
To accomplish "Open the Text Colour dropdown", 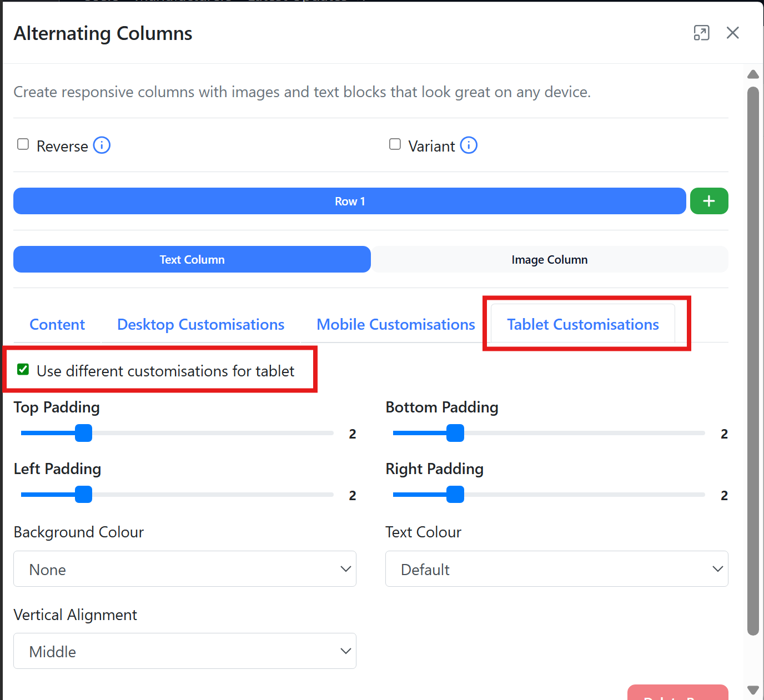I will click(x=556, y=569).
